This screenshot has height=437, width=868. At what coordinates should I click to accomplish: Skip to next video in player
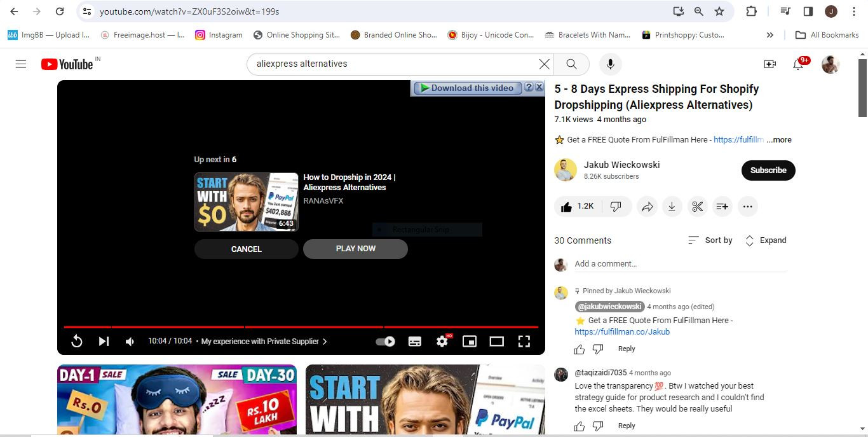tap(104, 342)
